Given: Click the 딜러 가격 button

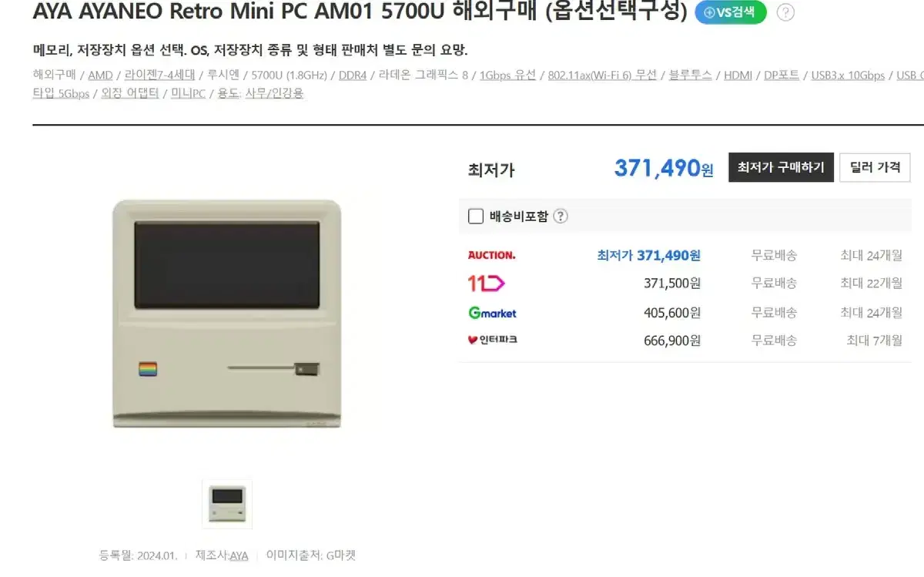Looking at the screenshot, I should point(875,167).
